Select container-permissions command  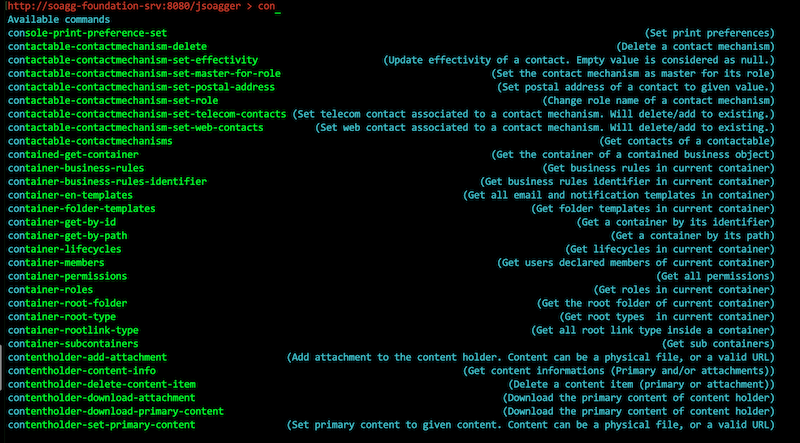67,276
